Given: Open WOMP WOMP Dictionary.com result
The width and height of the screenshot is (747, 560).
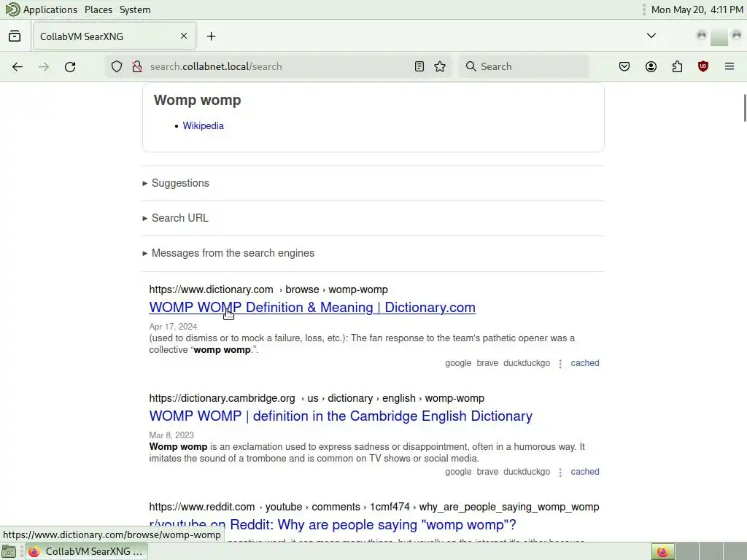Looking at the screenshot, I should (x=312, y=308).
